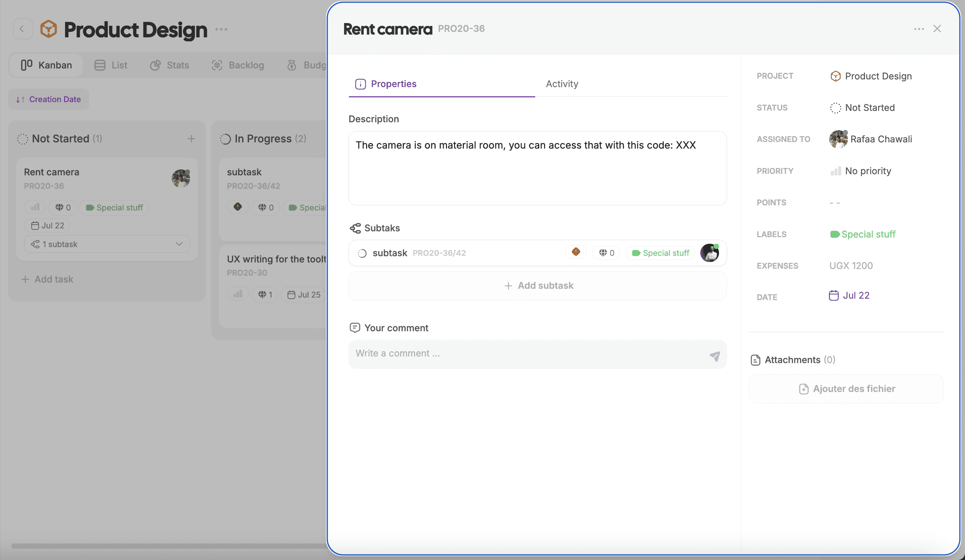Toggle Creation Date sort order

pyautogui.click(x=49, y=100)
